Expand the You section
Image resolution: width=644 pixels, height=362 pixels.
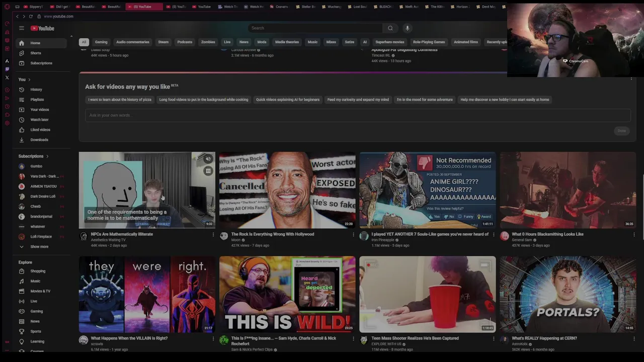click(24, 79)
